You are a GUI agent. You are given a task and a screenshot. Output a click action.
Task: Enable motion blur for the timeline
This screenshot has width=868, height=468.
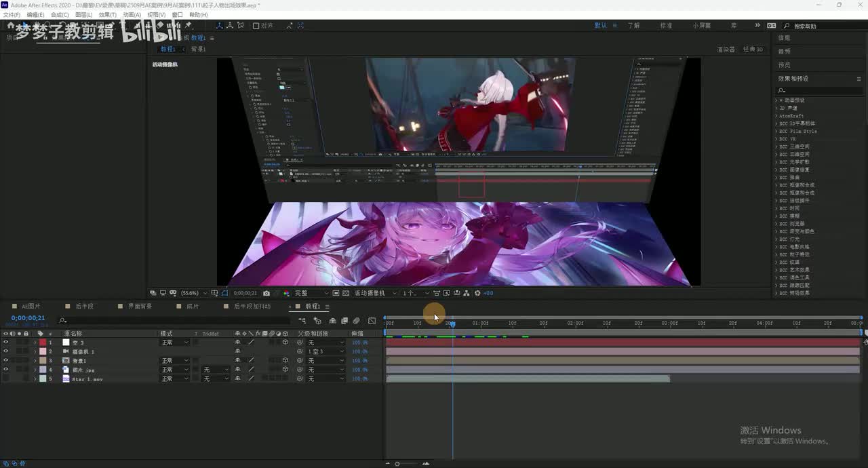[357, 321]
